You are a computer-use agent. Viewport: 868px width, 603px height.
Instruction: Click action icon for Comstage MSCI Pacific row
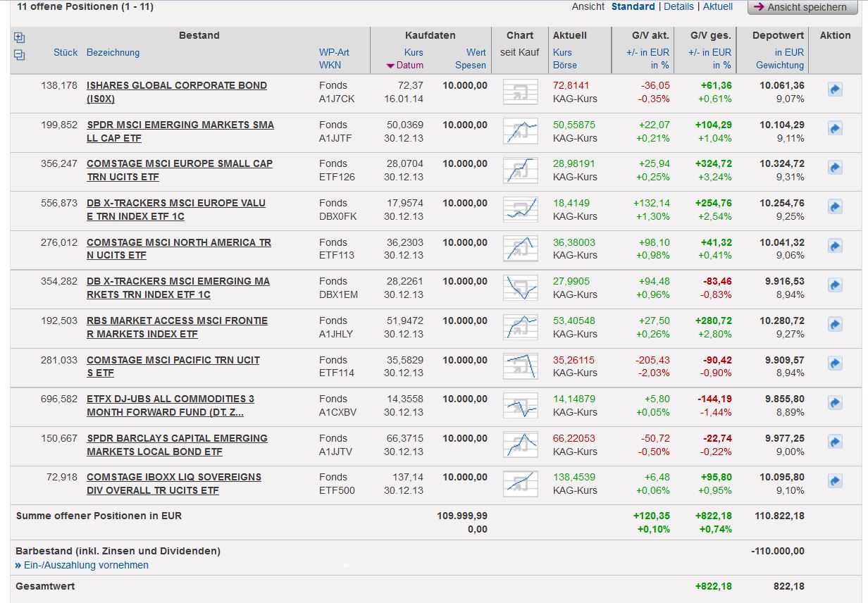pos(835,364)
